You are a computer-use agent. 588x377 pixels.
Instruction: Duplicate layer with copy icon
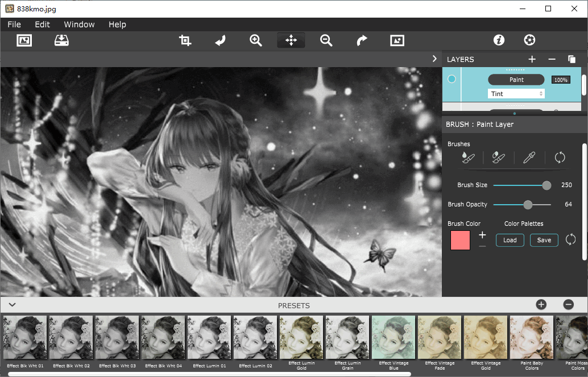click(x=572, y=59)
